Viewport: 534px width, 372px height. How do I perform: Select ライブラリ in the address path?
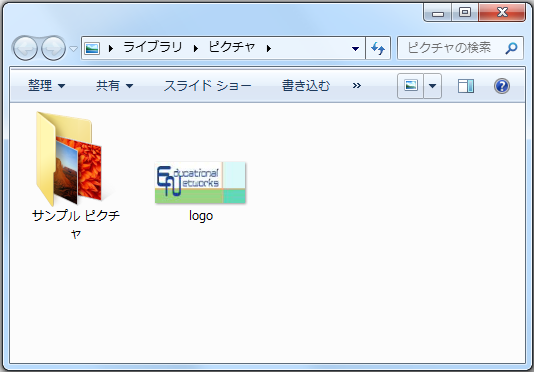(153, 47)
